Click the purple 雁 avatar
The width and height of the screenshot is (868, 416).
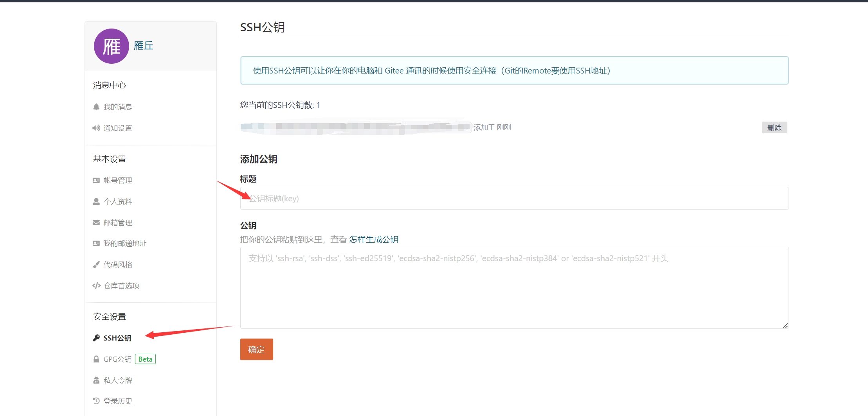point(112,46)
